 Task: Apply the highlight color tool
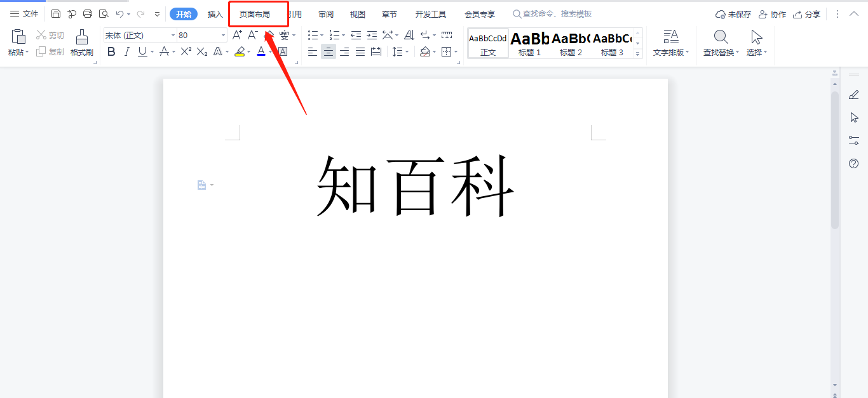click(x=240, y=52)
